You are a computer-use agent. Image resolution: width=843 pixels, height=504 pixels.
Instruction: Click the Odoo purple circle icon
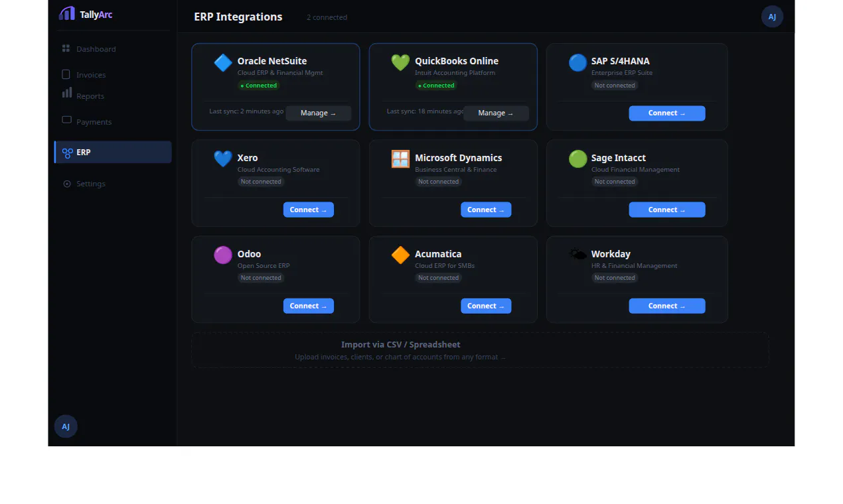coord(223,255)
